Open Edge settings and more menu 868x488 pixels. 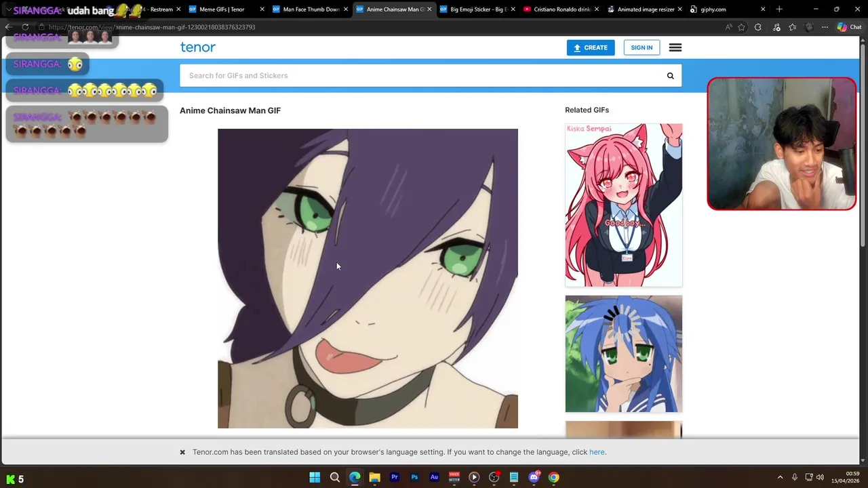pos(825,27)
